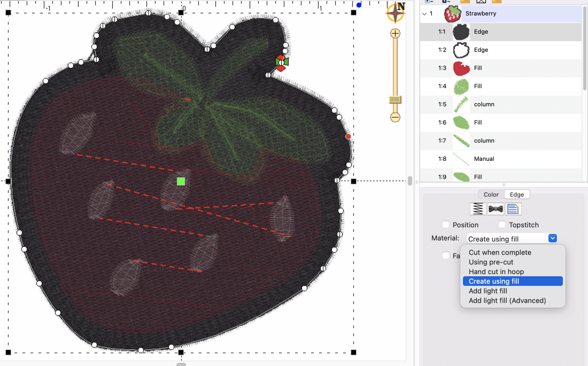Click the zoom slider handle
This screenshot has width=588, height=366.
pos(395,100)
